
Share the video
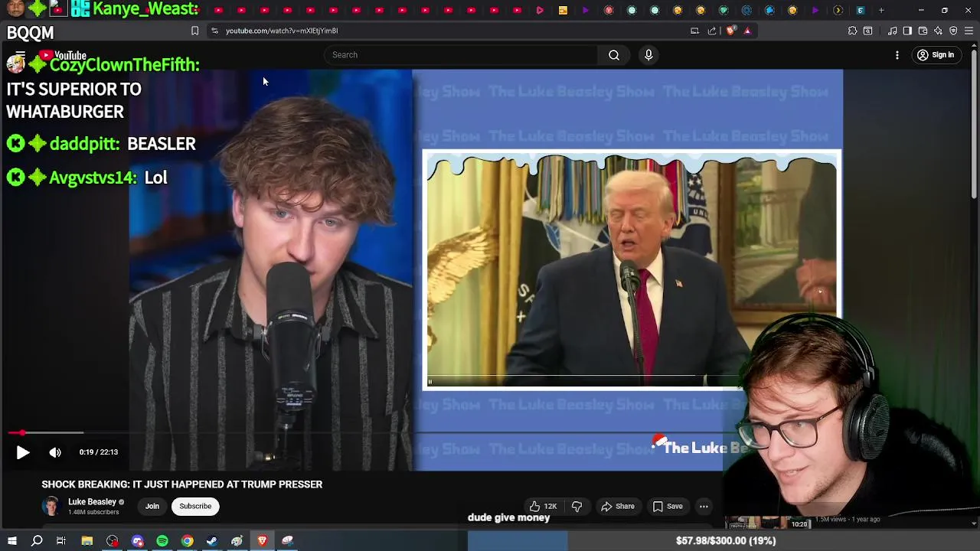[618, 506]
